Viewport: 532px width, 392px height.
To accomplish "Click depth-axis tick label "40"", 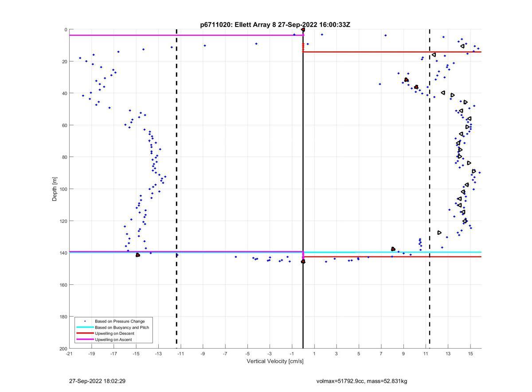I will point(64,93).
